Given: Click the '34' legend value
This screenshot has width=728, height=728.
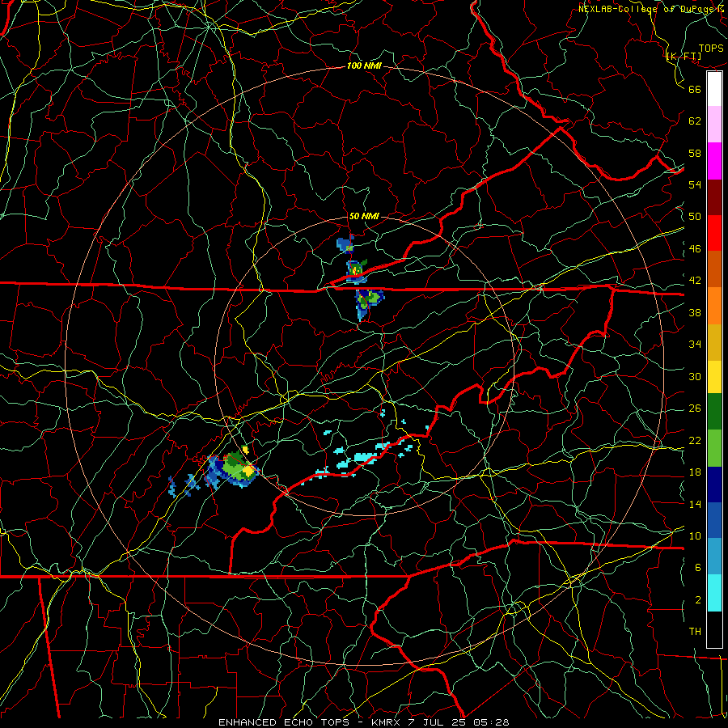Looking at the screenshot, I should coord(695,345).
